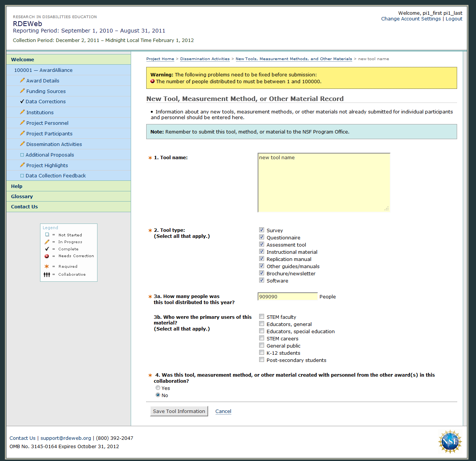Click the pencil icon beside Project Personnel
This screenshot has width=476, height=461.
[22, 123]
